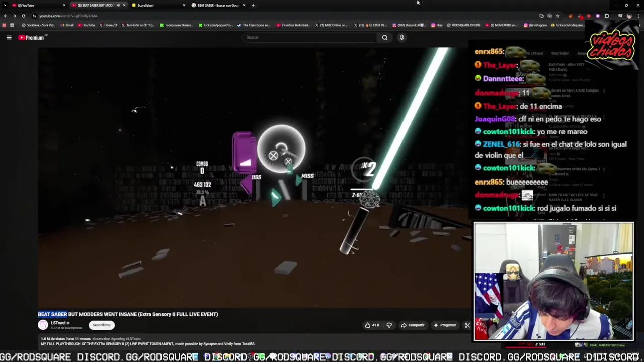Open the browser profile avatar
This screenshot has height=362, width=644.
click(629, 16)
